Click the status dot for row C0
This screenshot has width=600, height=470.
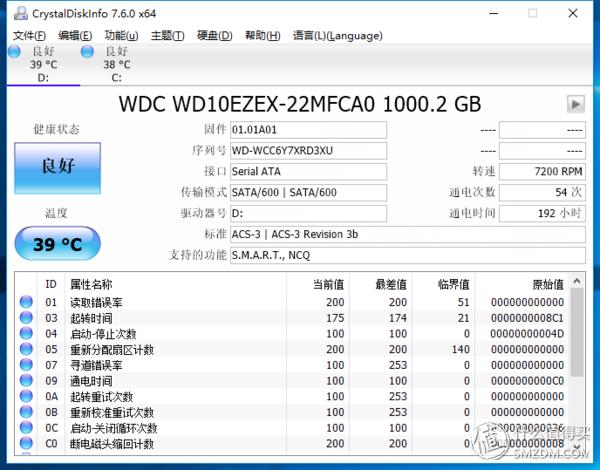pyautogui.click(x=26, y=443)
